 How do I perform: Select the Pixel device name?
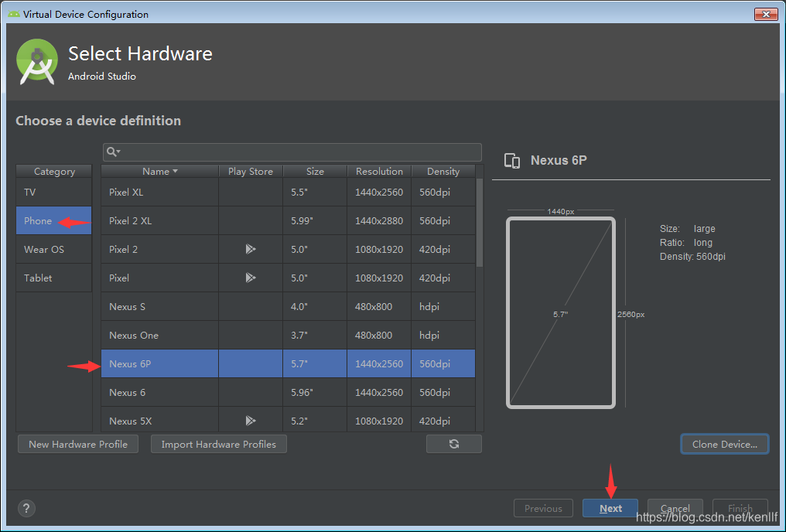click(119, 278)
